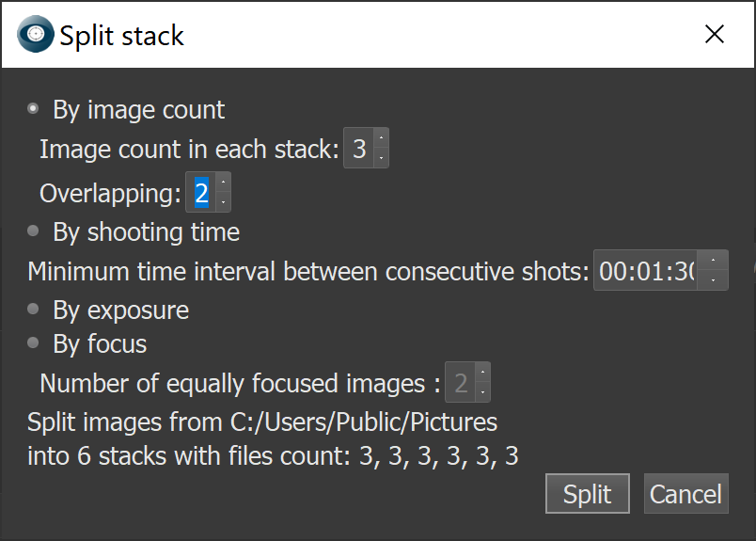Click the Split stack app icon
The image size is (756, 541).
click(36, 35)
